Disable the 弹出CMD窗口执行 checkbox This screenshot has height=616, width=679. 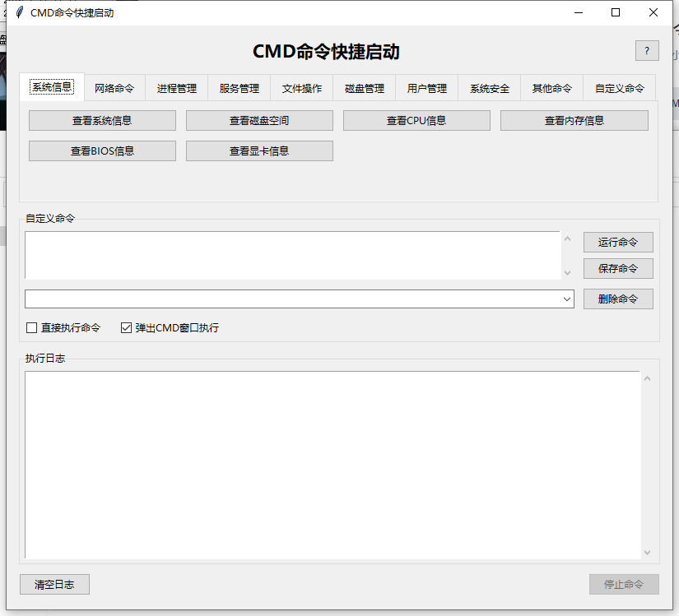(x=126, y=327)
